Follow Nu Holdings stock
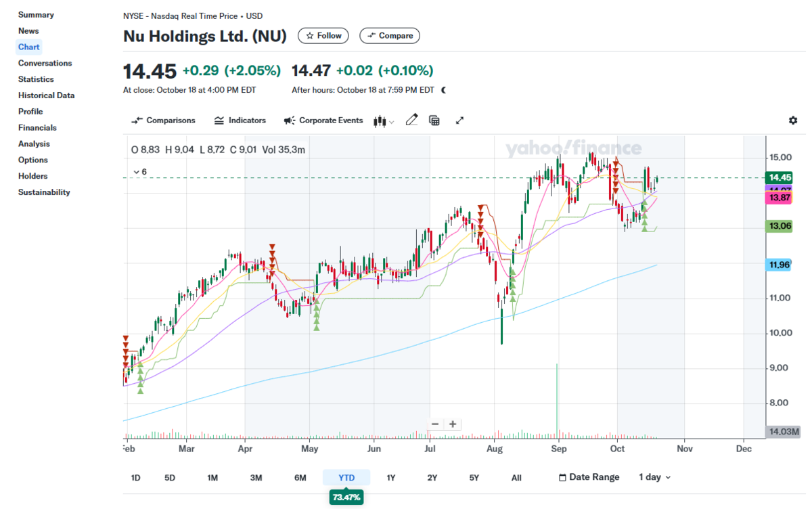Viewport: 812px width, 509px height. point(324,36)
